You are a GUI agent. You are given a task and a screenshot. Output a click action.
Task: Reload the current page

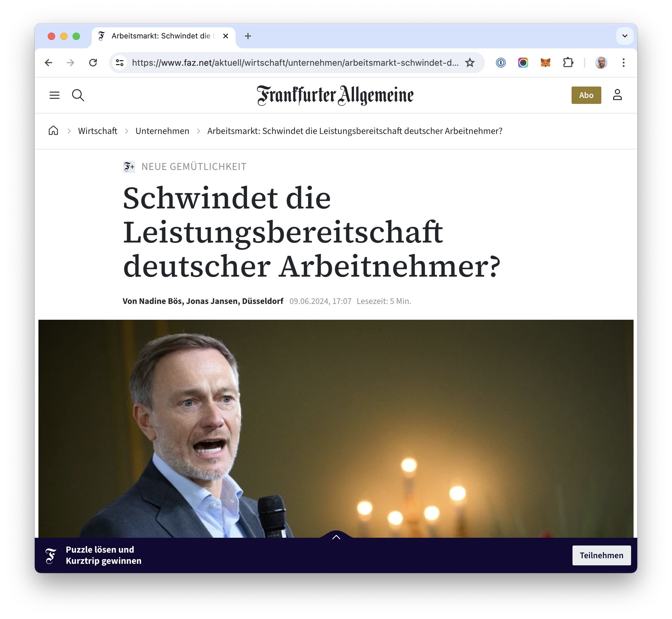(x=93, y=63)
